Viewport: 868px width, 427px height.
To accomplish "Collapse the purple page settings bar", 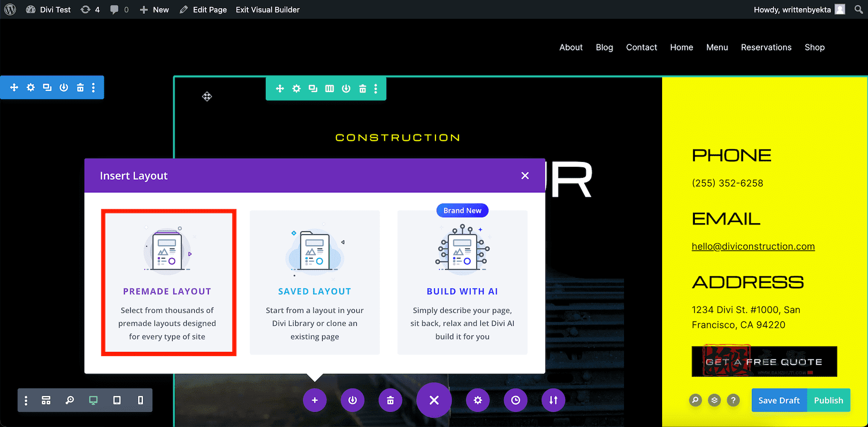I will coord(434,400).
